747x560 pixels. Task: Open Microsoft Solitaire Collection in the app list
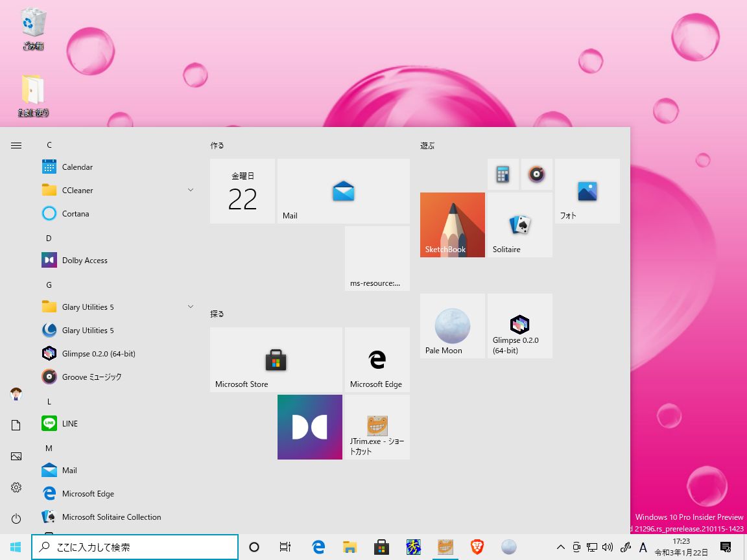point(117,517)
